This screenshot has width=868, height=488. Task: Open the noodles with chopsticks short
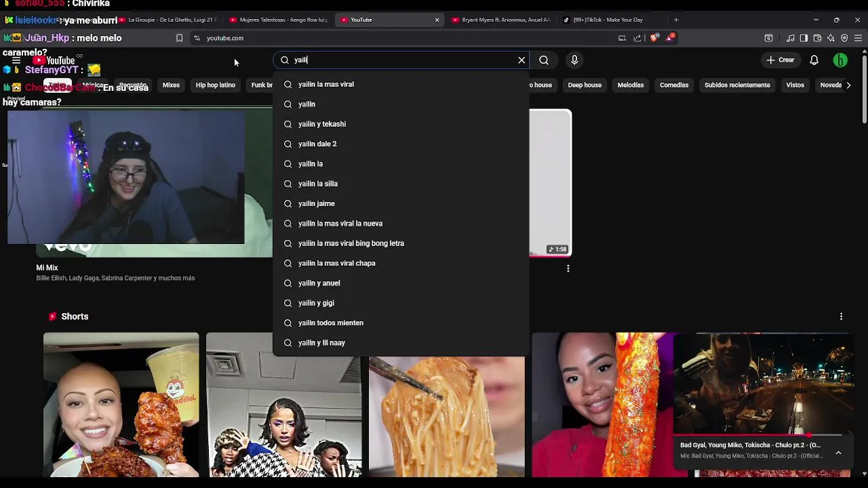click(x=447, y=417)
